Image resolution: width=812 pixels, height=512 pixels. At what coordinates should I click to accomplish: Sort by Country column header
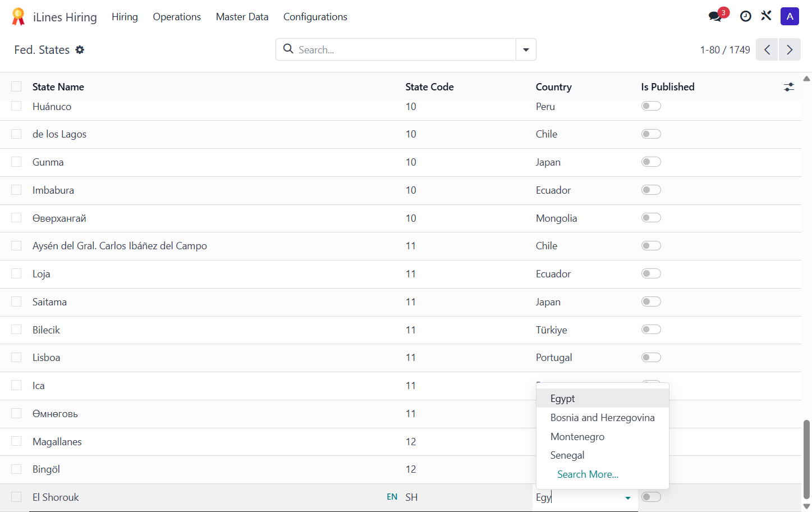(553, 87)
